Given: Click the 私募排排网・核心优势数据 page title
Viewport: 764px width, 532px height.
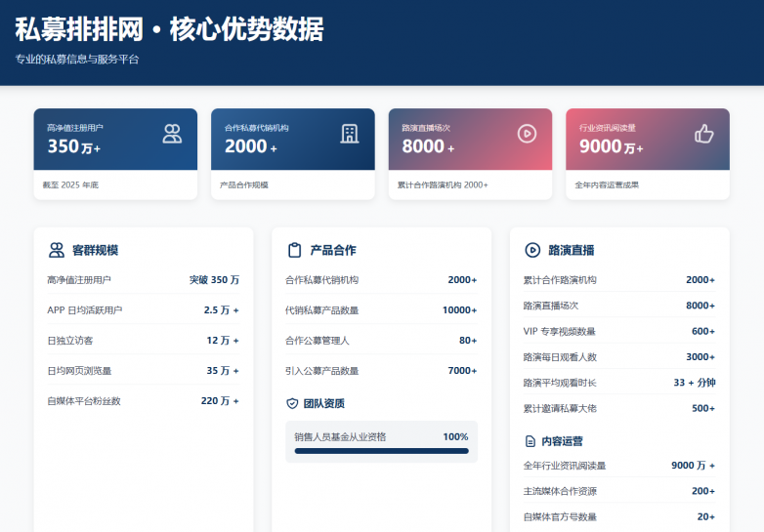Looking at the screenshot, I should (169, 29).
